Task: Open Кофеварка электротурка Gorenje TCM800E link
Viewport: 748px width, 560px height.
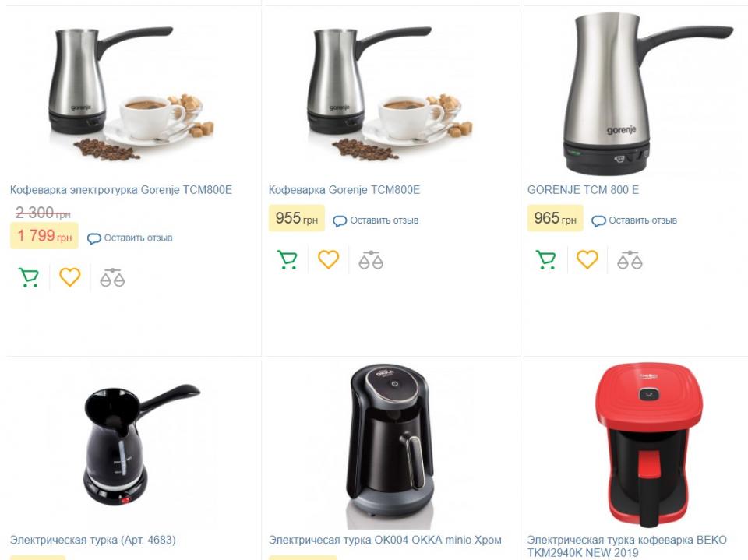Action: point(121,190)
